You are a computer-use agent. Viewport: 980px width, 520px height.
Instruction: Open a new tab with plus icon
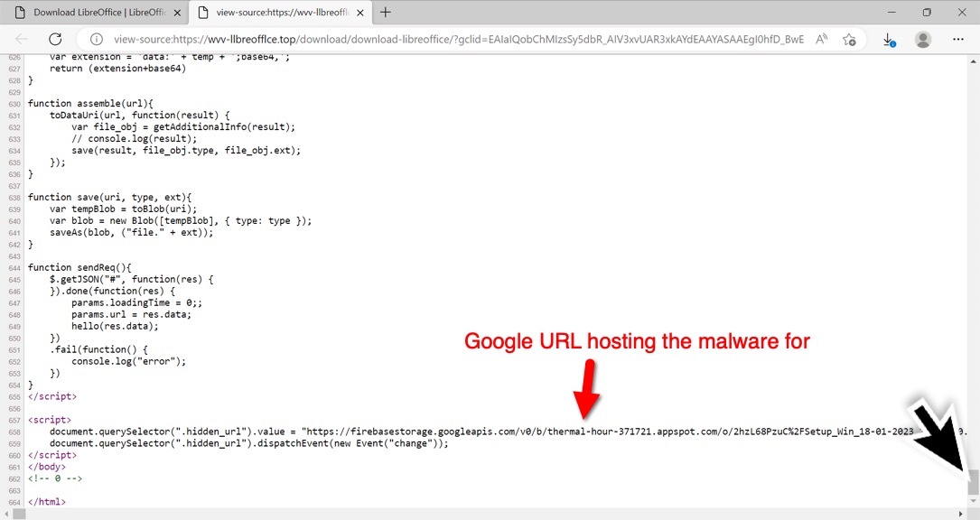pos(386,12)
